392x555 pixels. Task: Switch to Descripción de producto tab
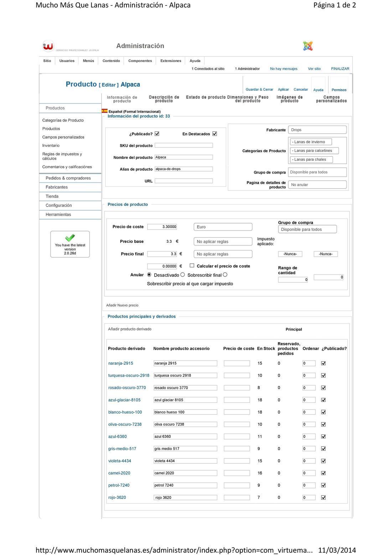pos(164,99)
